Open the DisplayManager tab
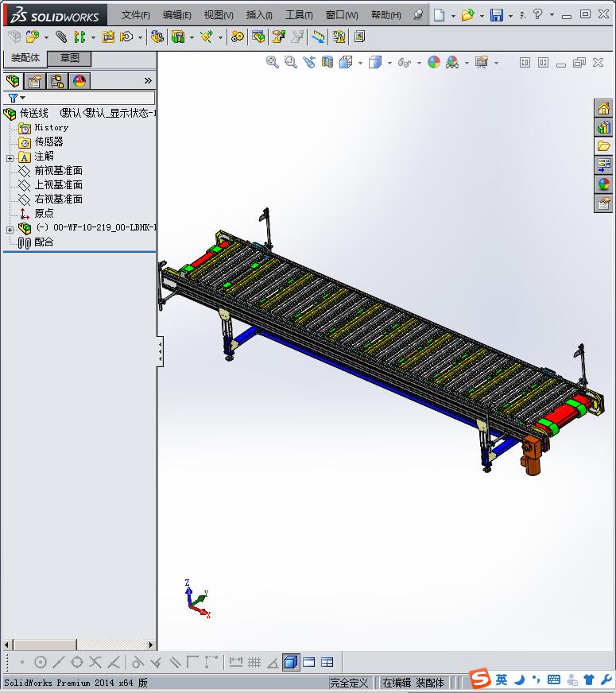616x693 pixels. (79, 81)
